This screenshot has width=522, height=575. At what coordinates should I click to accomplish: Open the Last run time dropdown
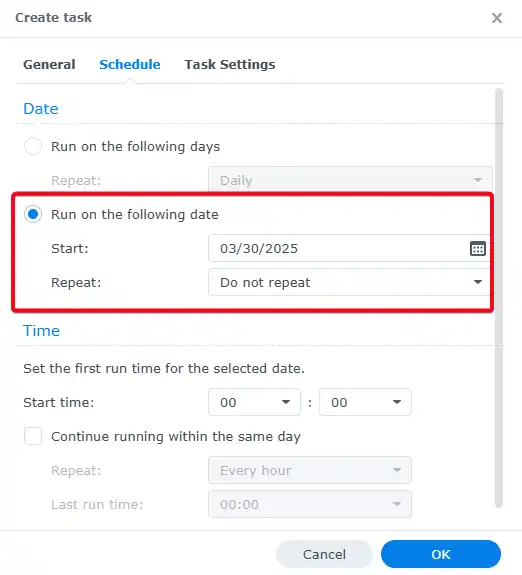310,504
